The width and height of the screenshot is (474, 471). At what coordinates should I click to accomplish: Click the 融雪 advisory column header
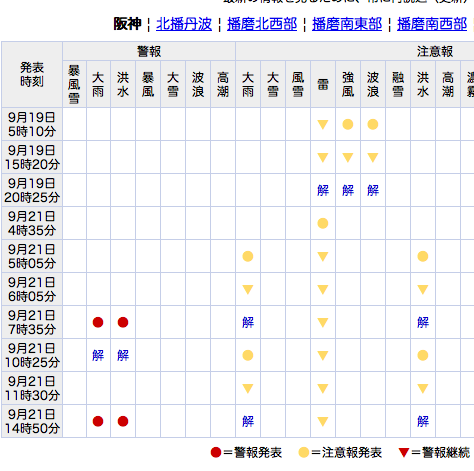398,84
